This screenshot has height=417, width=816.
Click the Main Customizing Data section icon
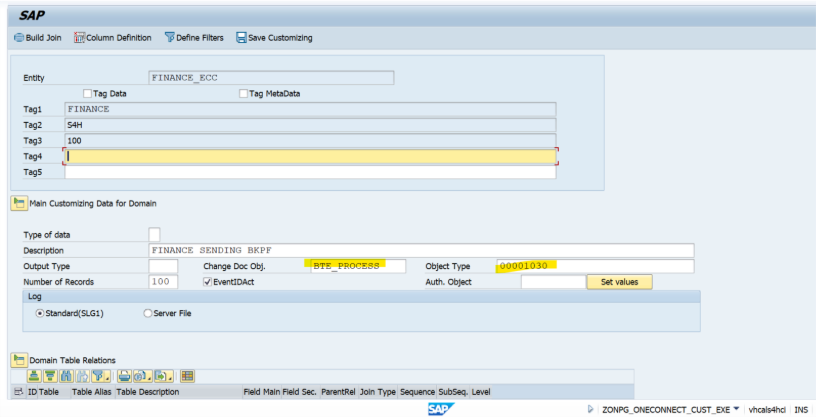18,203
